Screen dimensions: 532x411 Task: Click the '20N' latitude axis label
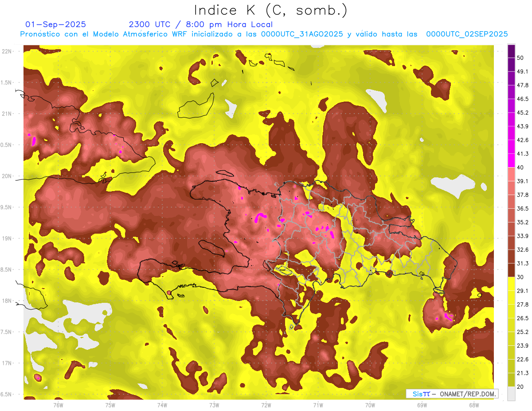[6, 176]
